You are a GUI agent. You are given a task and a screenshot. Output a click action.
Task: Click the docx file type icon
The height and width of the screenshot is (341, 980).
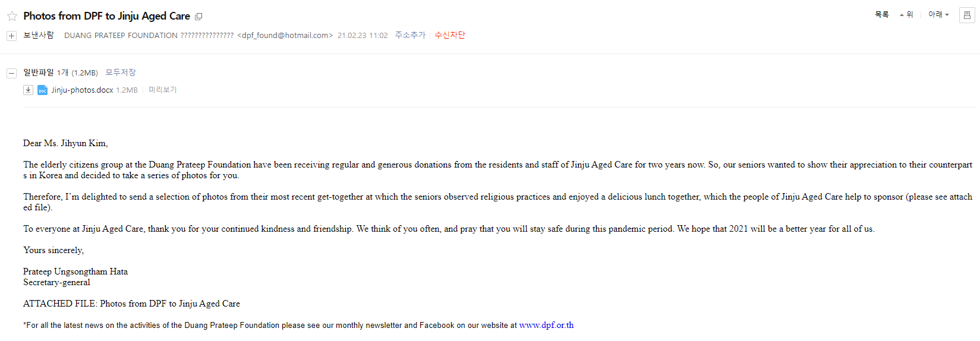tap(42, 90)
